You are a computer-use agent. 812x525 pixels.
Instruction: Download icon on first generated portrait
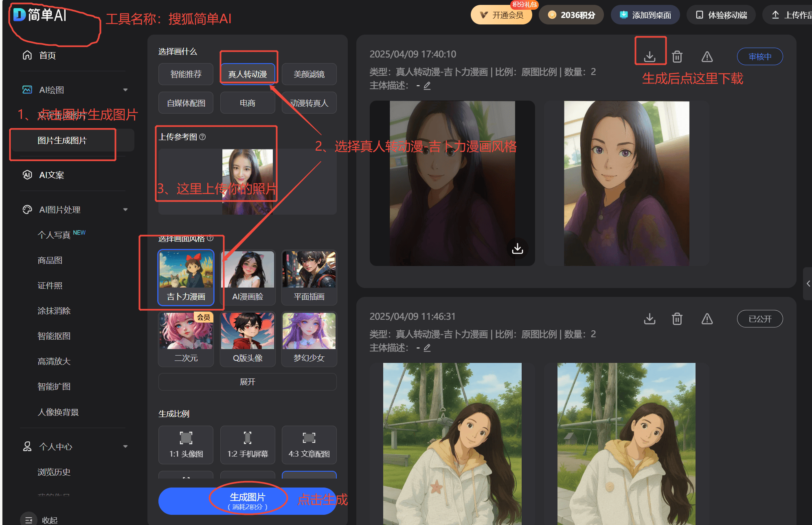point(517,248)
